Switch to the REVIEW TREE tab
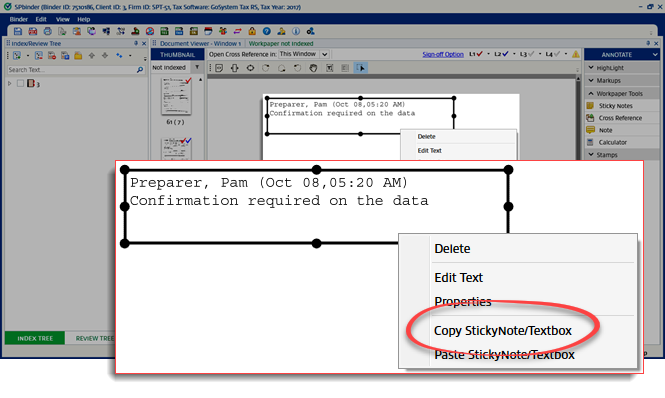 95,338
